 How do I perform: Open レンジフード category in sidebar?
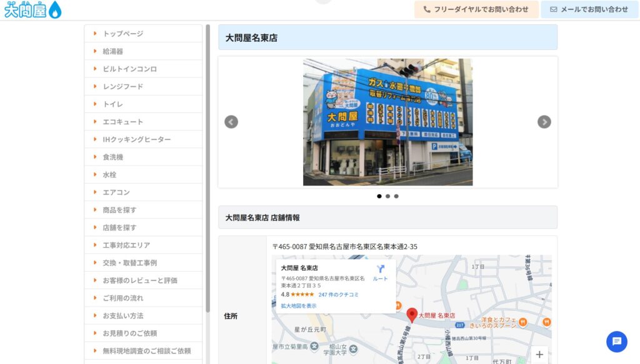tap(143, 86)
